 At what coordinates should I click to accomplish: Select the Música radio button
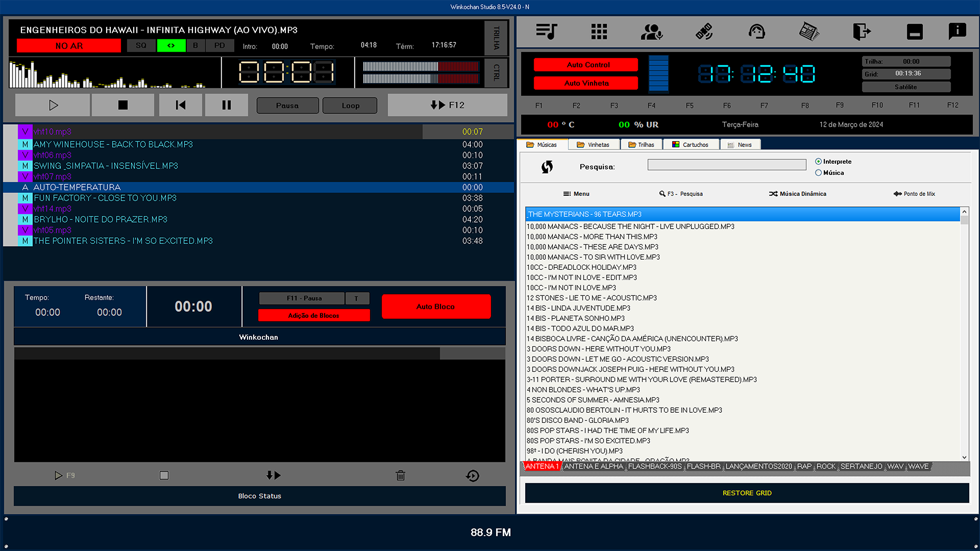click(818, 173)
